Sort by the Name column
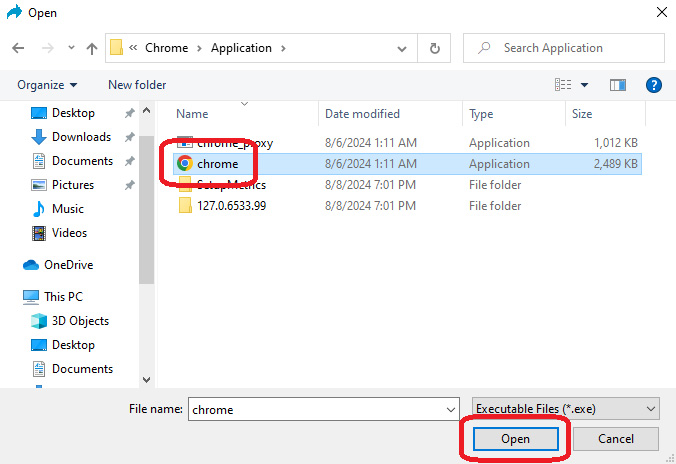The width and height of the screenshot is (676, 464). point(192,114)
